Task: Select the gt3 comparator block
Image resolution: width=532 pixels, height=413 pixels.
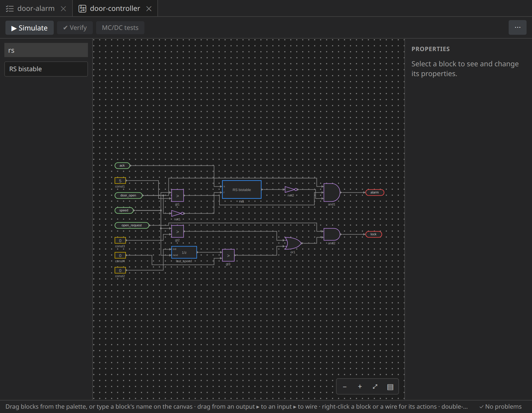Action: click(228, 255)
